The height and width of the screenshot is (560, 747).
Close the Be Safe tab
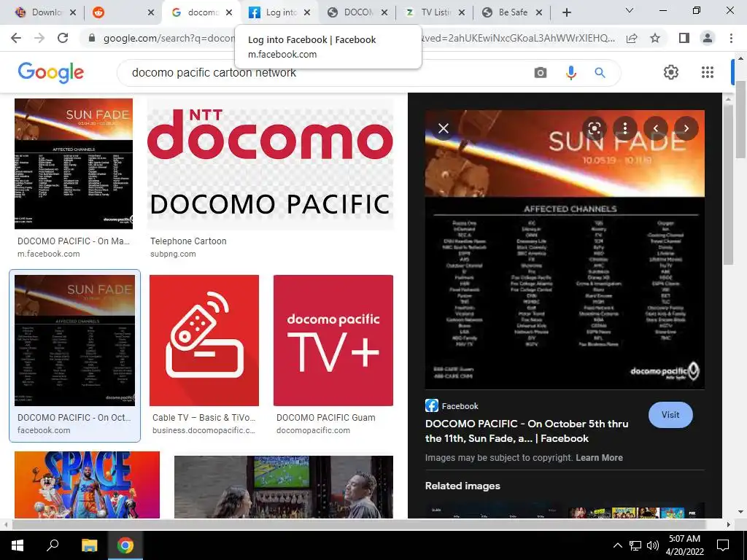click(x=539, y=12)
